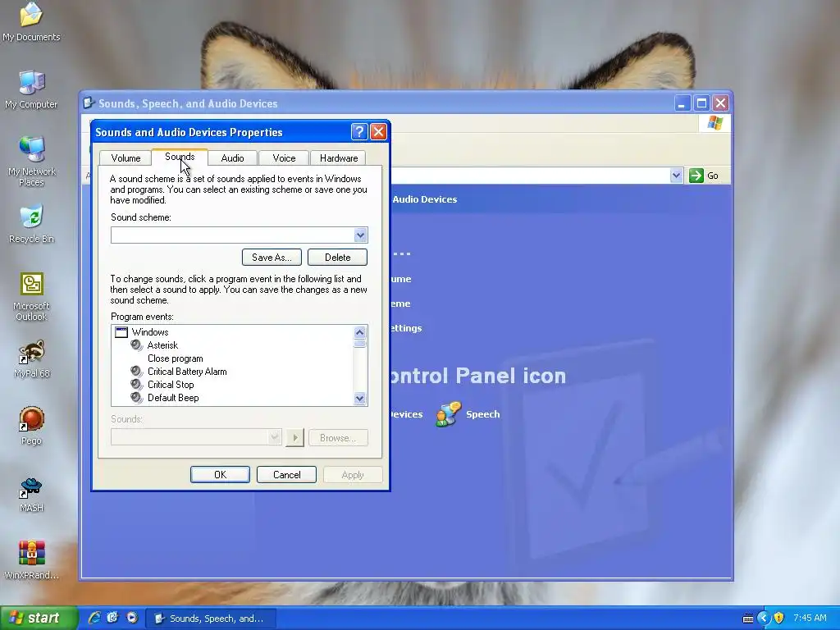
Task: Launch Windows Media Player quick launch icon
Action: (x=132, y=618)
